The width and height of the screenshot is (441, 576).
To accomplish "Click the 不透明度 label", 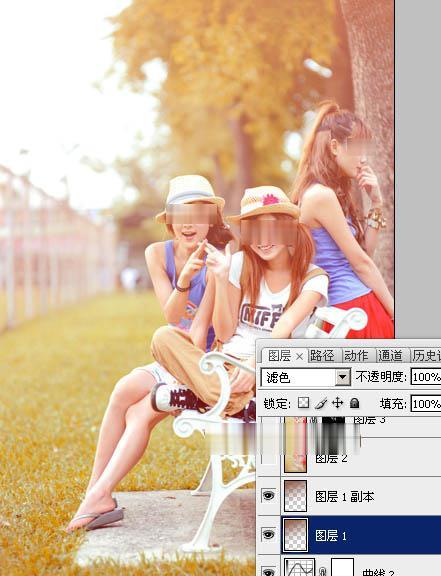I will (381, 377).
